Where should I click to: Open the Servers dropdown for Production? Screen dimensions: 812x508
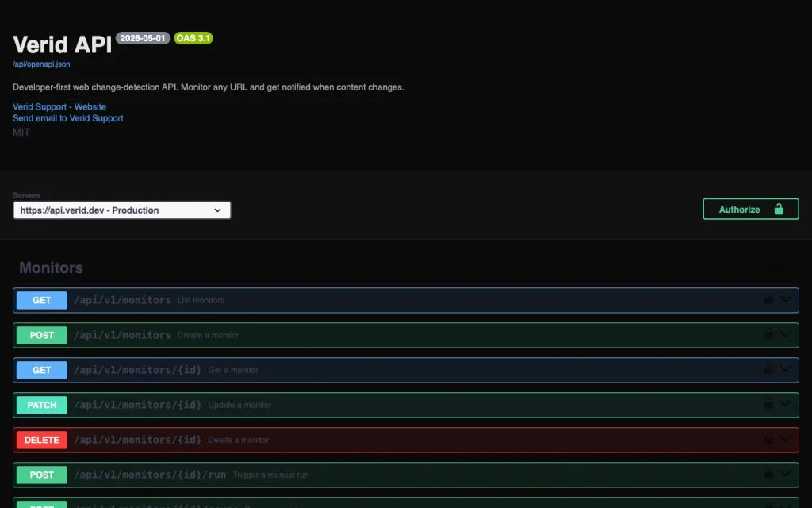(121, 210)
